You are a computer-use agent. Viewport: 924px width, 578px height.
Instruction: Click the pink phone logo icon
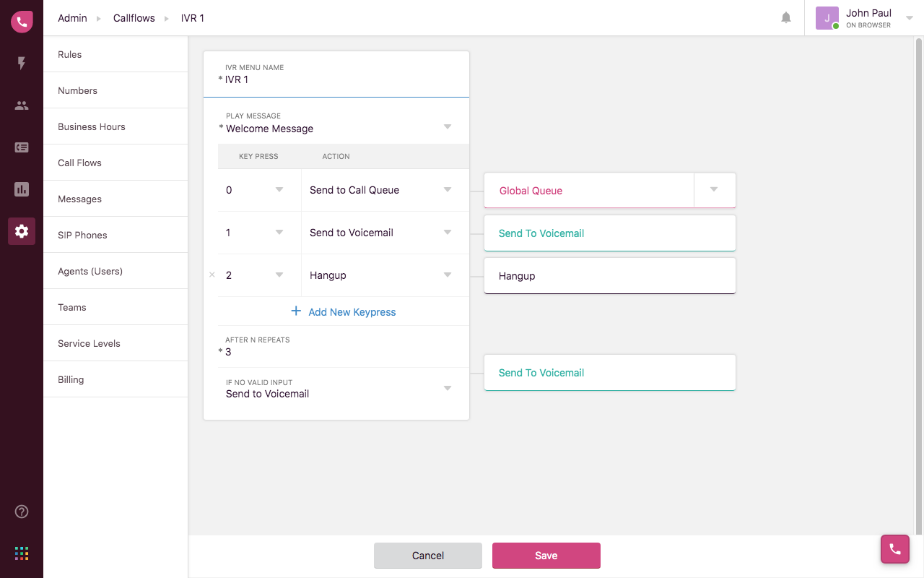pyautogui.click(x=22, y=22)
